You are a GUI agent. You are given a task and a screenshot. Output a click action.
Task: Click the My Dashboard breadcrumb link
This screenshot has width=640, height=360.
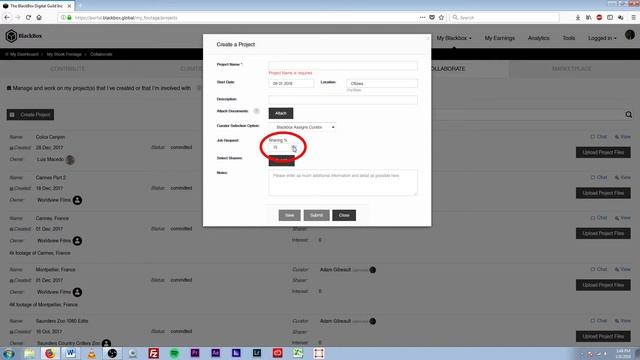tap(24, 54)
